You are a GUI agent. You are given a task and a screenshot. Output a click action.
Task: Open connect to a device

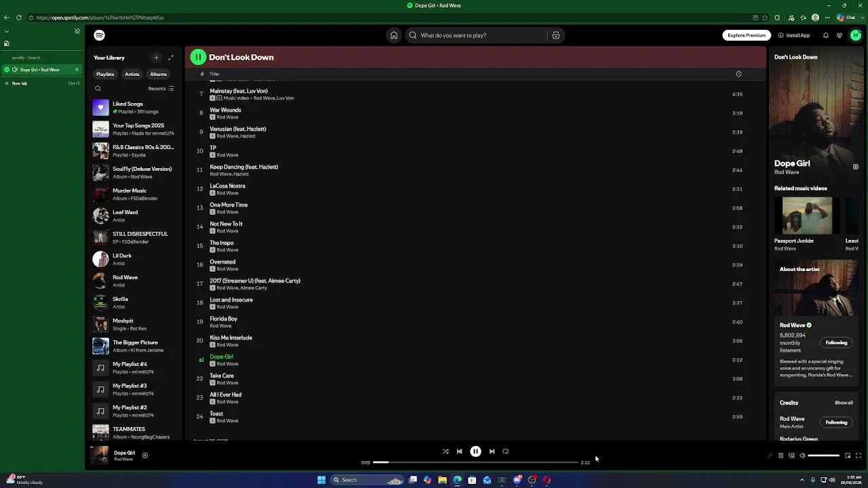[x=791, y=455]
